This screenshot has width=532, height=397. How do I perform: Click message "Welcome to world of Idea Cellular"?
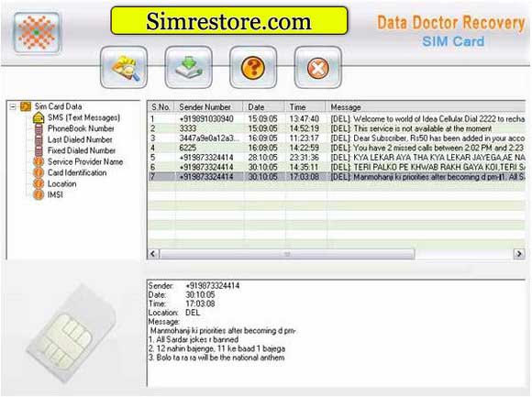pyautogui.click(x=427, y=119)
